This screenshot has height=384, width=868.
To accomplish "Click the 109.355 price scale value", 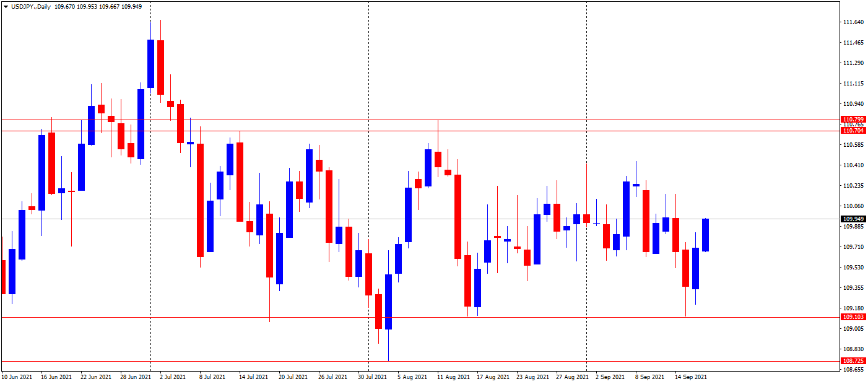I will click(854, 288).
